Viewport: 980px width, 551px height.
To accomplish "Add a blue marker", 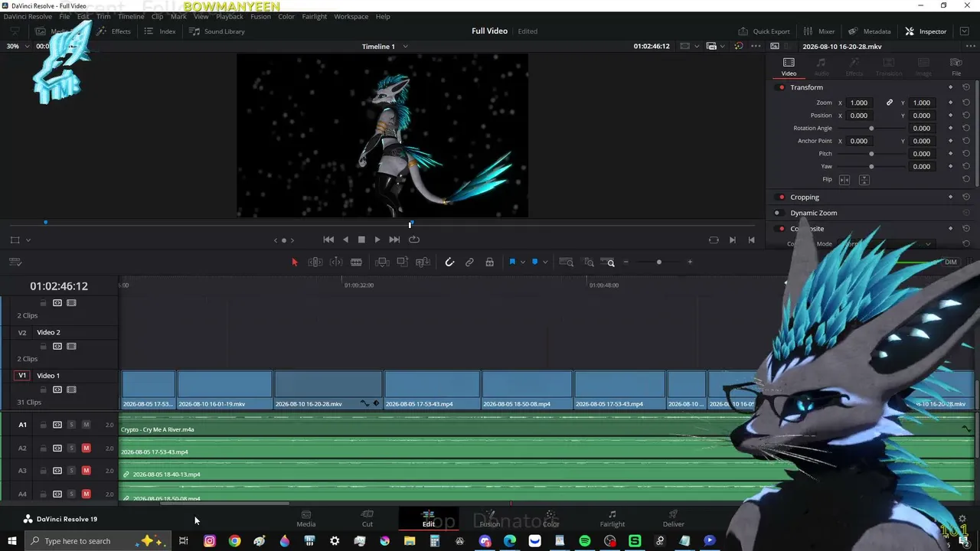I will pyautogui.click(x=534, y=262).
